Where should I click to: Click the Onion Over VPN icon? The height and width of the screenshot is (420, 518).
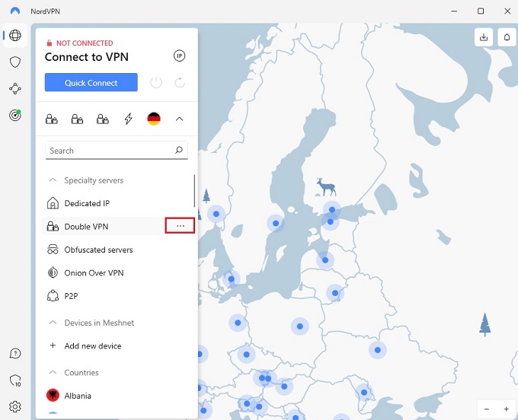coord(53,272)
